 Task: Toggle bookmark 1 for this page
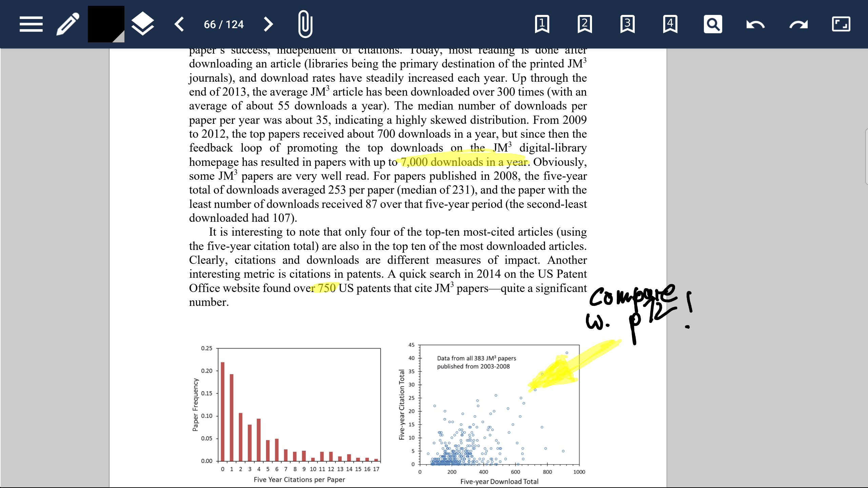click(x=541, y=24)
